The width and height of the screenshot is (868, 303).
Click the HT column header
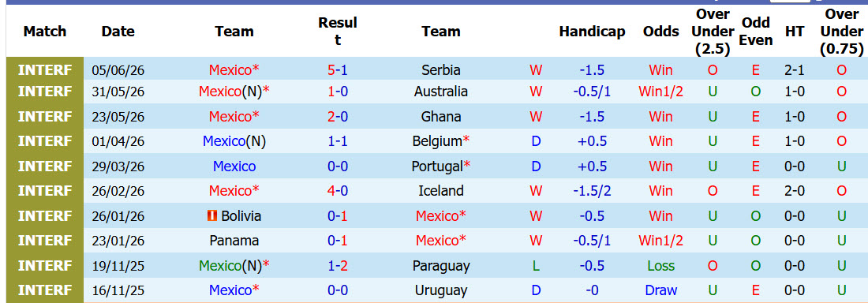click(795, 32)
